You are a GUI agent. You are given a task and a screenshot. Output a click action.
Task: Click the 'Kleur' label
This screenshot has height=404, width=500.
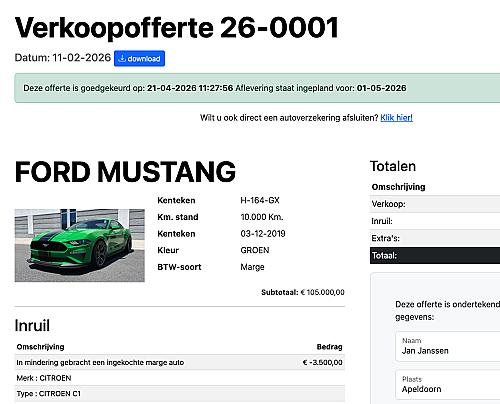point(168,250)
